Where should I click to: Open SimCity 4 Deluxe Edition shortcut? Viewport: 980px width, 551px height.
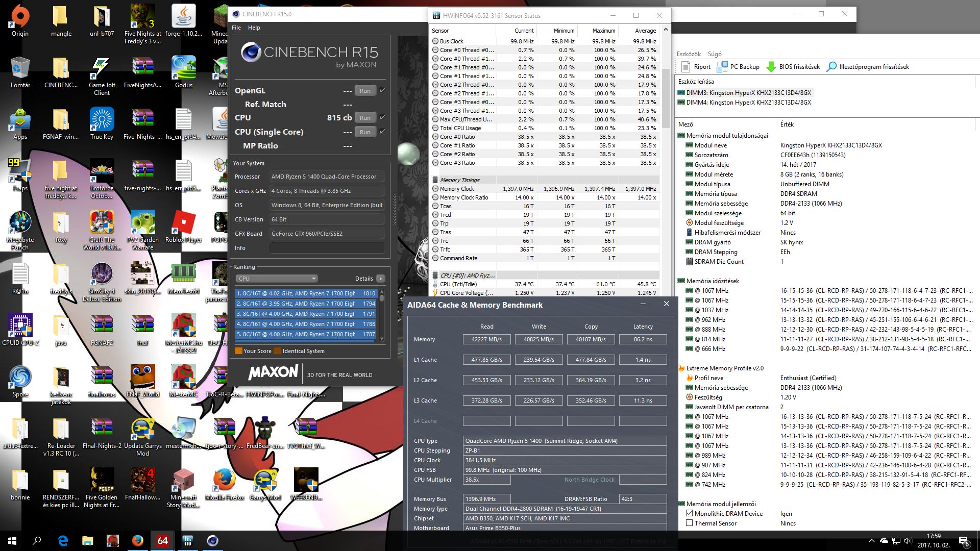(102, 282)
